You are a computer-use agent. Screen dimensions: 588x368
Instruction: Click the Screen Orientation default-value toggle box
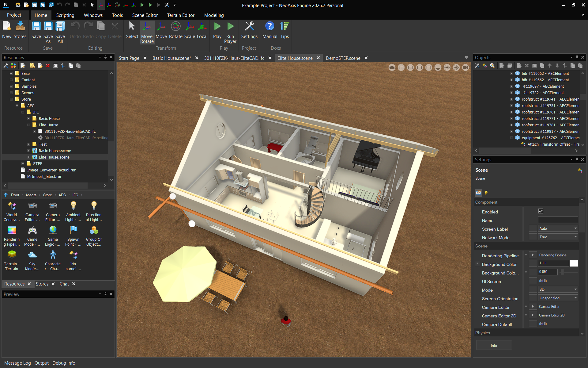[533, 298]
